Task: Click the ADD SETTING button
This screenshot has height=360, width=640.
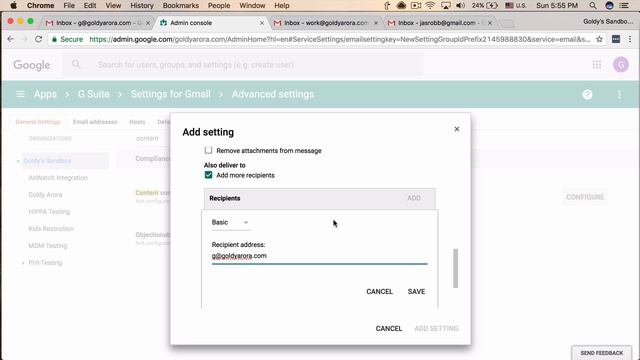Action: 436,329
